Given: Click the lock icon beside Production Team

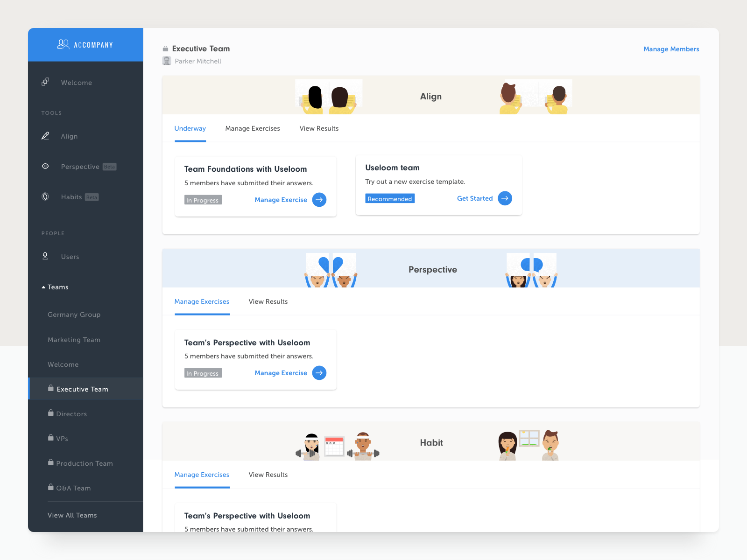Looking at the screenshot, I should 50,462.
